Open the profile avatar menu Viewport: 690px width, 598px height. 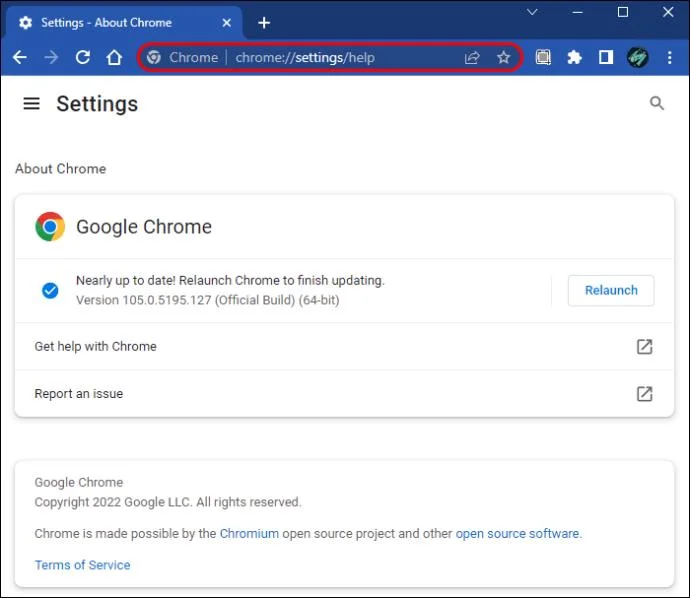(638, 57)
